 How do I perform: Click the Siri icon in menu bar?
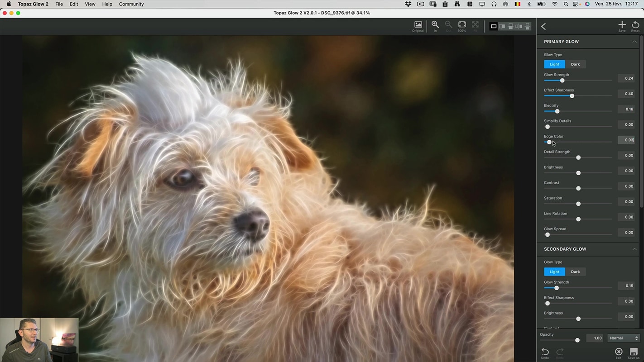[587, 4]
